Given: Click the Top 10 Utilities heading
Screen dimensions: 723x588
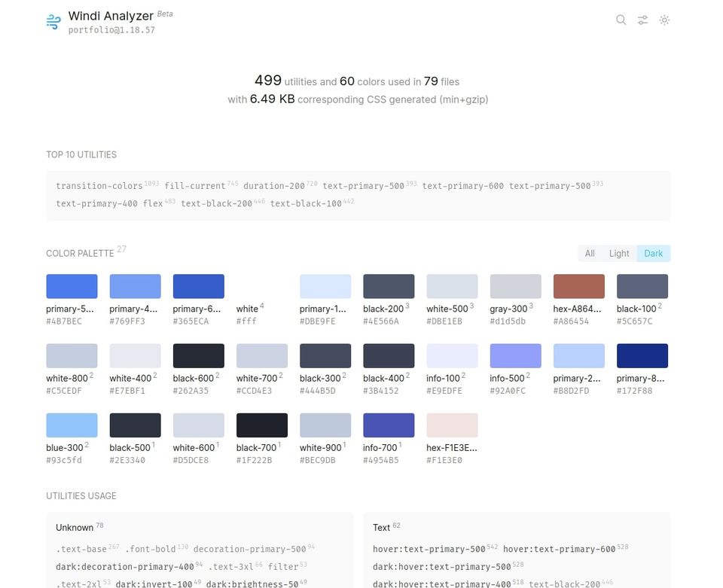Looking at the screenshot, I should pyautogui.click(x=81, y=155).
